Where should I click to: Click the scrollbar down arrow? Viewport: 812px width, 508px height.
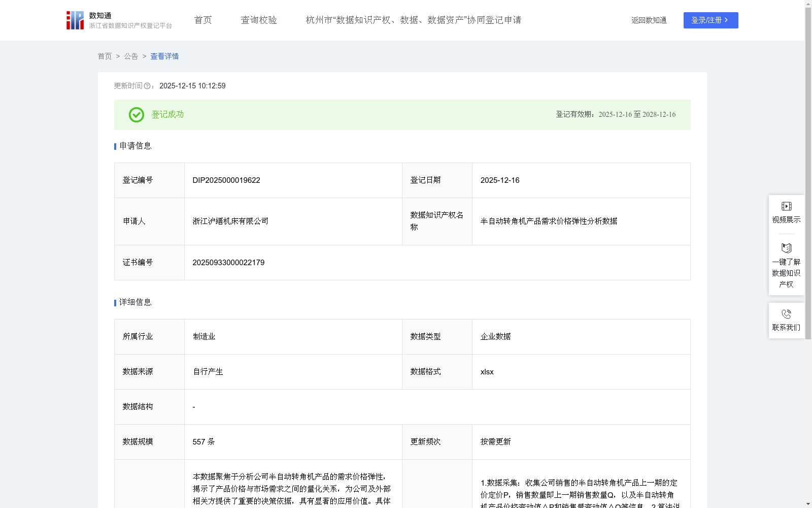[808, 504]
